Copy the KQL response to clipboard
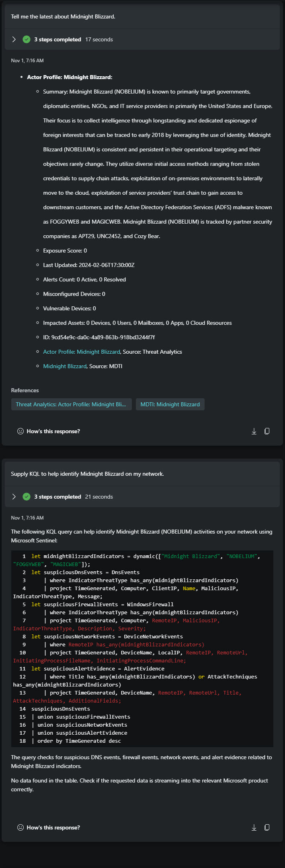 coord(267,827)
